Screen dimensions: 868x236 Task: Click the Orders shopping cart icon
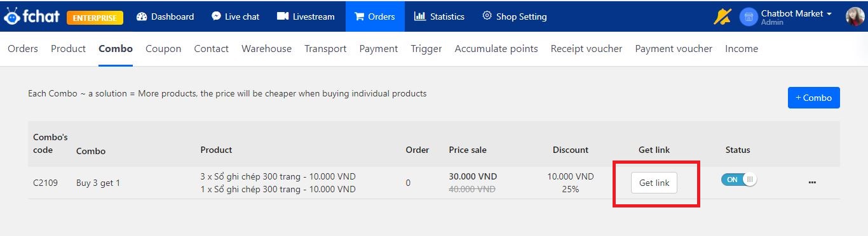click(360, 16)
